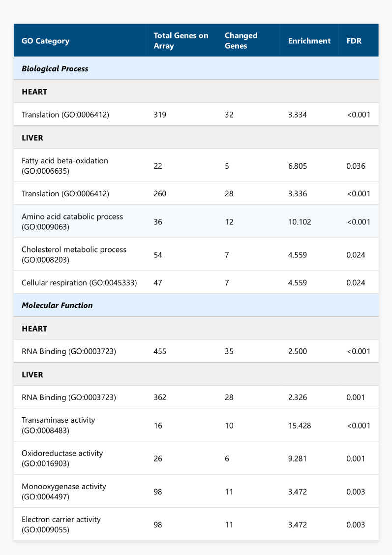The width and height of the screenshot is (392, 555).
Task: Click the Enrichment column header
Action: tap(309, 41)
